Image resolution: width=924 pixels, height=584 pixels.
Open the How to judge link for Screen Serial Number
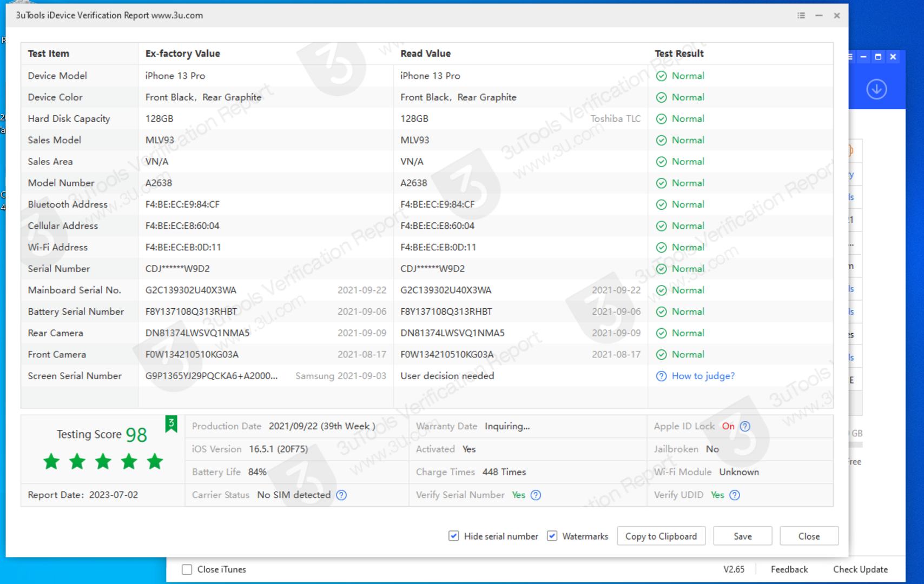coord(703,376)
